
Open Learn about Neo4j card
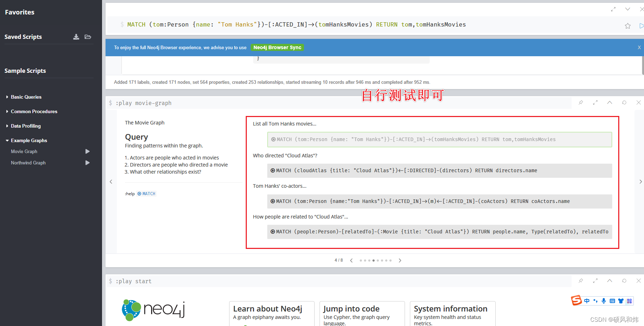[272, 314]
